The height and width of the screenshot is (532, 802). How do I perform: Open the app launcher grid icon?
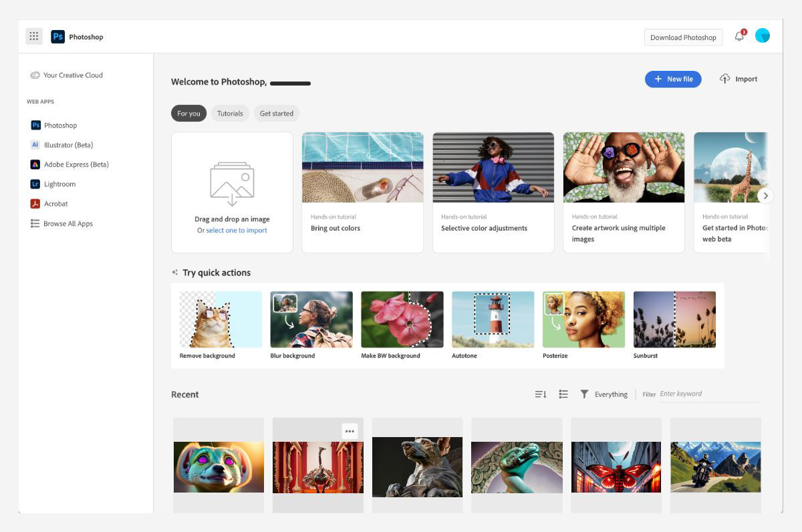(33, 35)
